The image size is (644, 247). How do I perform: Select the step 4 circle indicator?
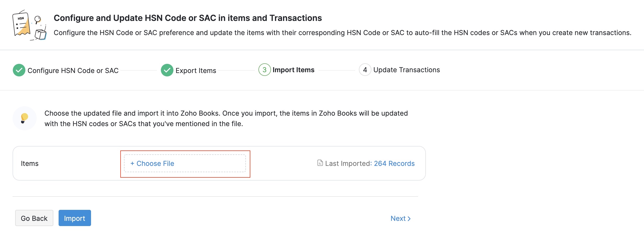365,70
